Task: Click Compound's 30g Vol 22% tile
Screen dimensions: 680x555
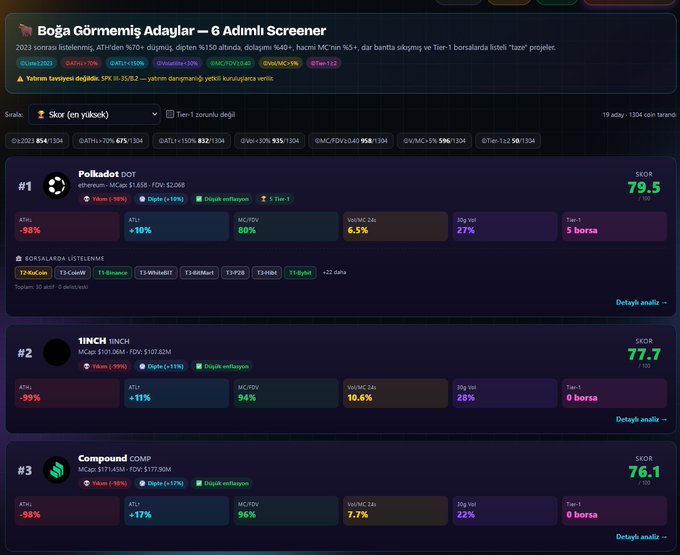Action: (504, 510)
